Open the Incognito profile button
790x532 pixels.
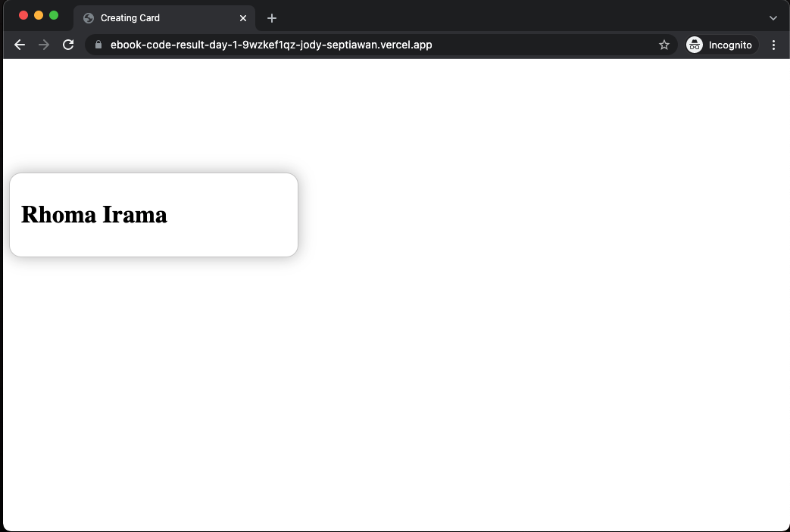pyautogui.click(x=722, y=45)
